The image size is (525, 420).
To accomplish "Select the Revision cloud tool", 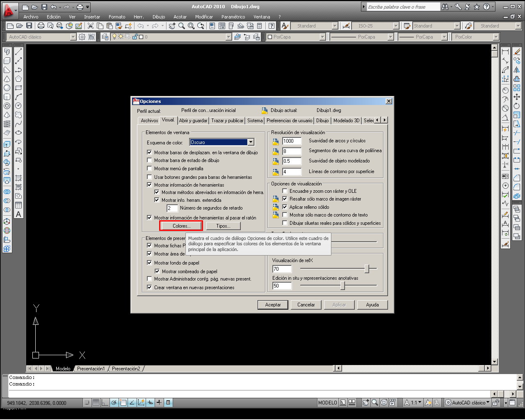I will tap(18, 115).
